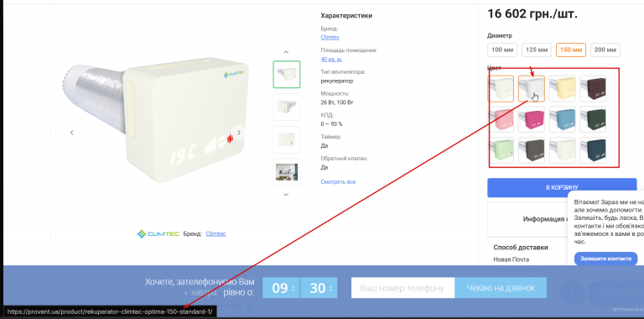Viewport: 644px width, 319px height.
Task: Select the 125 мм diameter option
Action: click(x=537, y=50)
